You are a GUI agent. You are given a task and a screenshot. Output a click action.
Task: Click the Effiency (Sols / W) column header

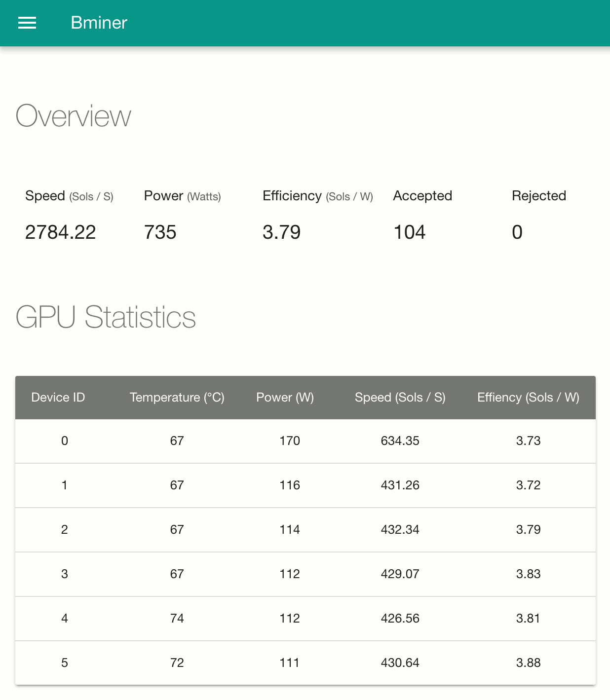click(x=529, y=398)
